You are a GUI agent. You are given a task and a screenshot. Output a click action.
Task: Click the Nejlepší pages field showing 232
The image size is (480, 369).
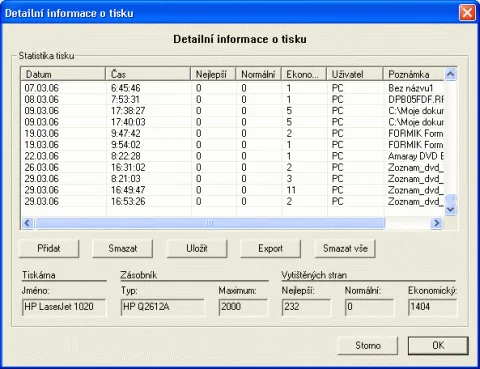click(306, 307)
